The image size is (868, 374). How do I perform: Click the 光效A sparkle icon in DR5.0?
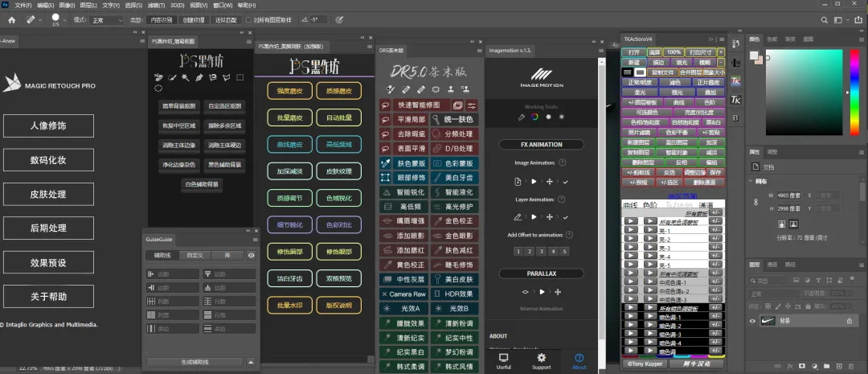pyautogui.click(x=385, y=308)
